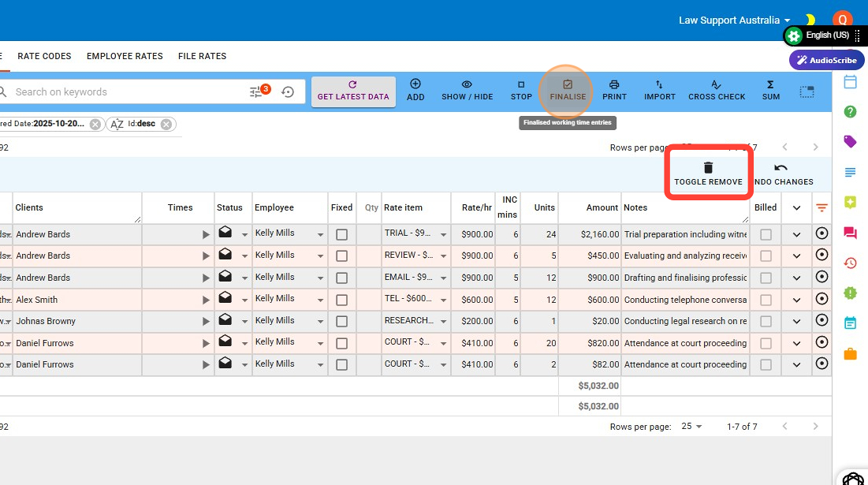This screenshot has width=868, height=485.
Task: Click the Print toolbar icon
Action: (x=614, y=90)
